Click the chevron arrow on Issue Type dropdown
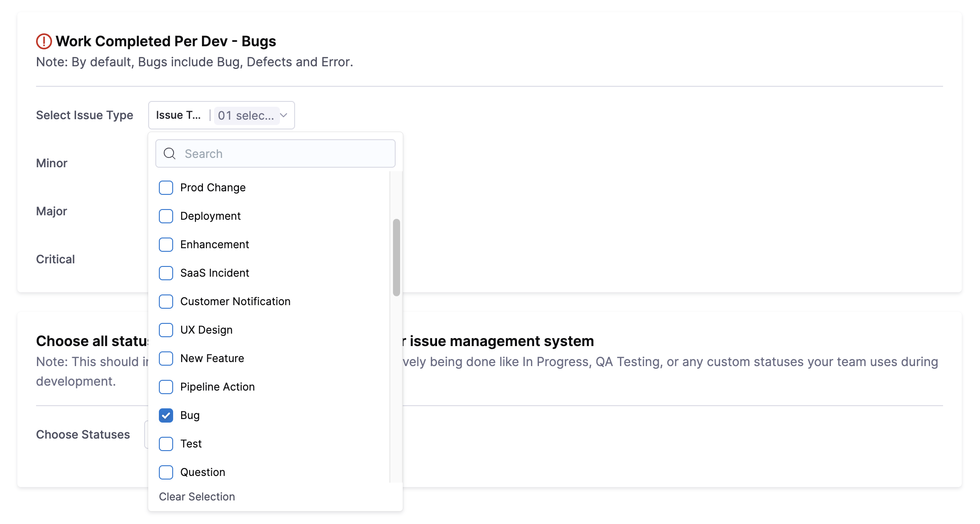Image resolution: width=980 pixels, height=524 pixels. pyautogui.click(x=284, y=115)
